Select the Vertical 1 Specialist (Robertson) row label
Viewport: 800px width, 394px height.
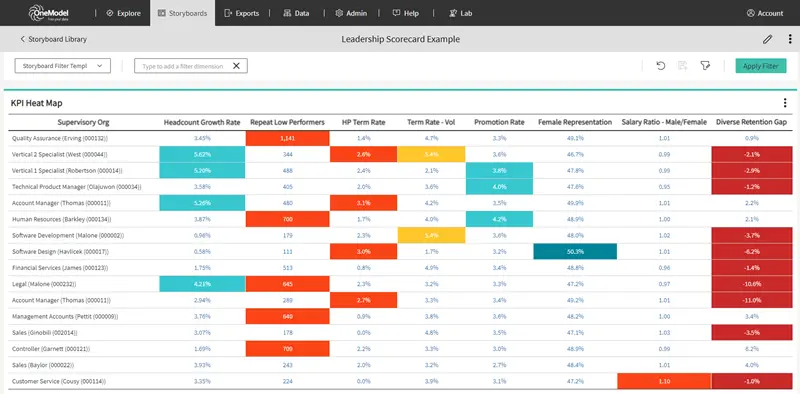67,170
